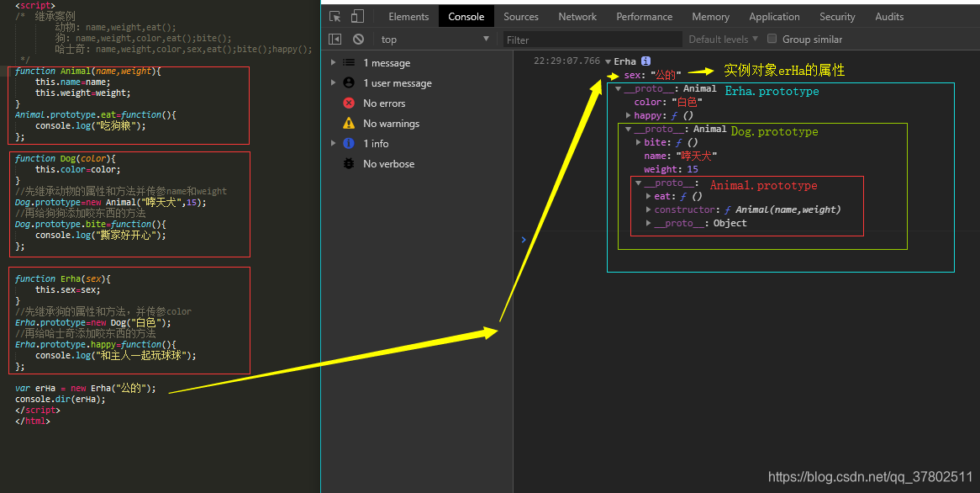Hide the console sidebar panel icon
The width and height of the screenshot is (980, 493).
tap(335, 40)
